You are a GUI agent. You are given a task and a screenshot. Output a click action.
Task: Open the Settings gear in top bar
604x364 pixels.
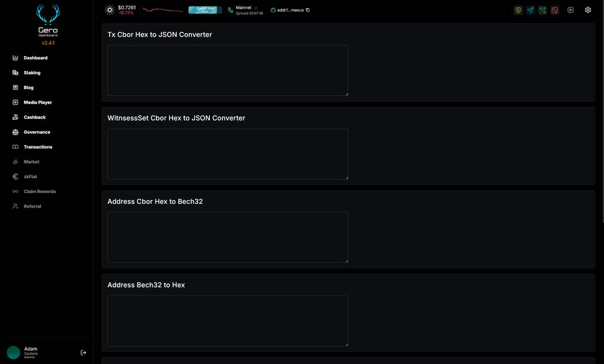point(587,10)
